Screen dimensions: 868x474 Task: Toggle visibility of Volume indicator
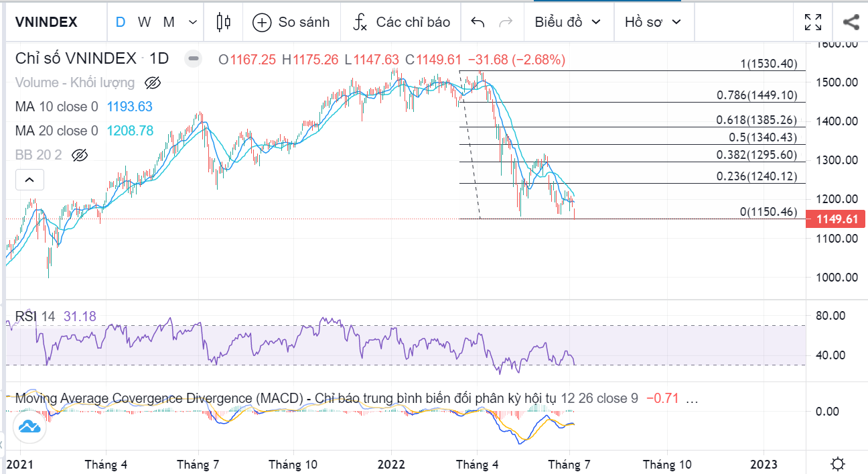(x=153, y=83)
